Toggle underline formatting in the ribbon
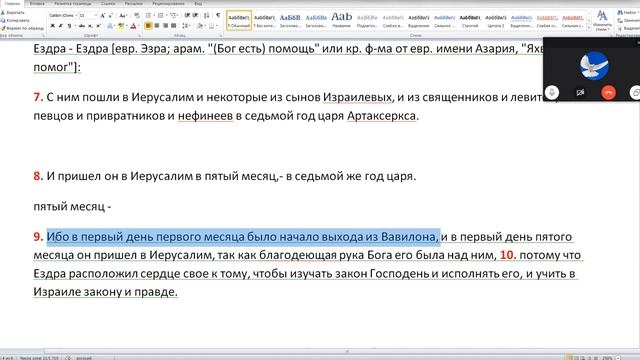Image resolution: width=640 pixels, height=360 pixels. (x=69, y=26)
